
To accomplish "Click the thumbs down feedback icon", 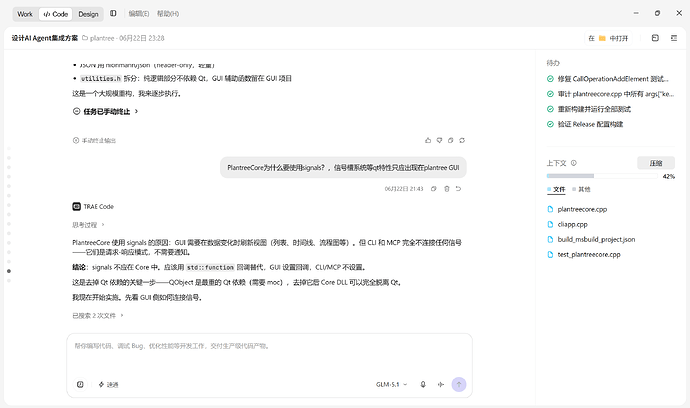I will coord(439,140).
